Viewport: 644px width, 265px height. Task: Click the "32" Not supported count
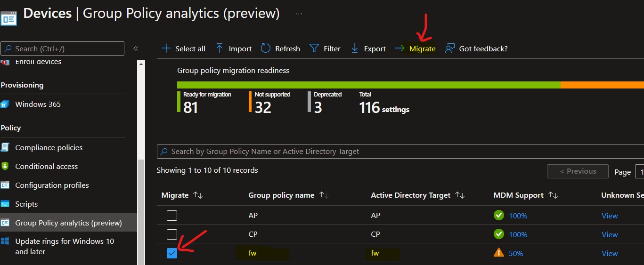[263, 108]
